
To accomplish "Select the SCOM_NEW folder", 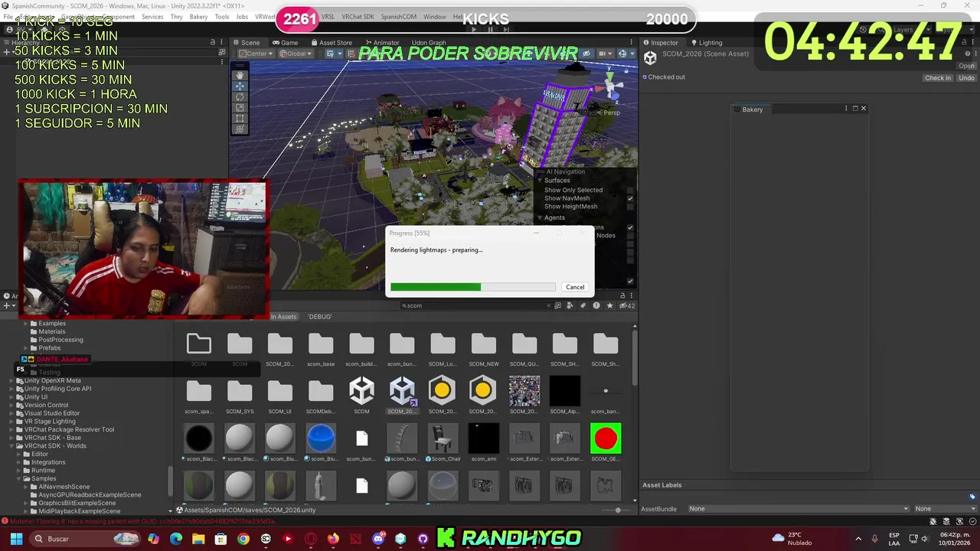I will (x=484, y=350).
